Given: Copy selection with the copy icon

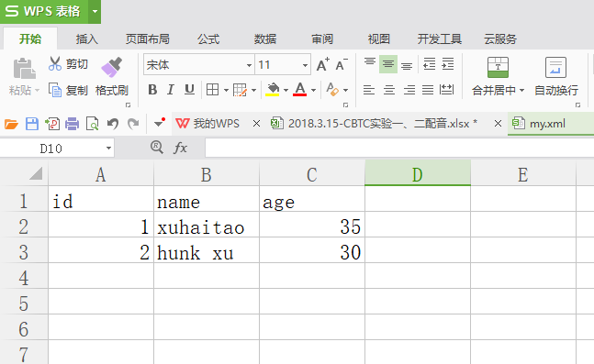Looking at the screenshot, I should (55, 90).
